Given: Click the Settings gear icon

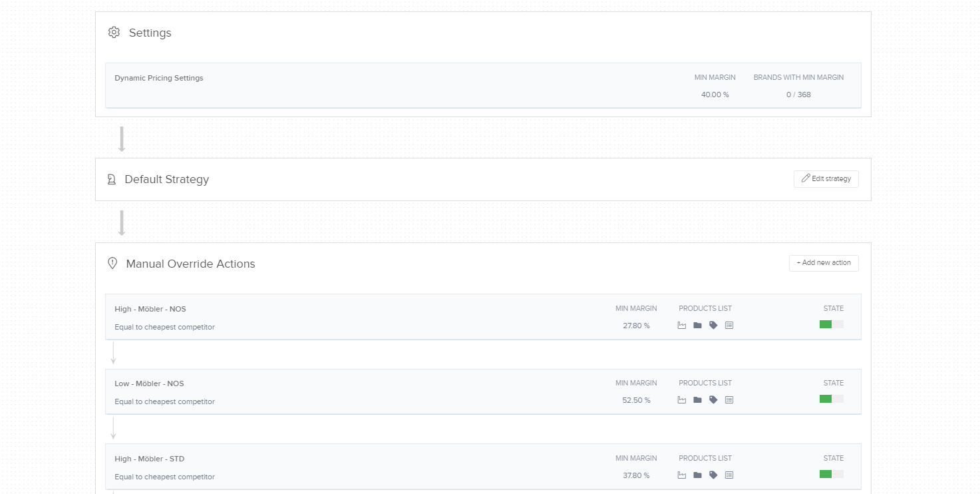Looking at the screenshot, I should (x=114, y=33).
